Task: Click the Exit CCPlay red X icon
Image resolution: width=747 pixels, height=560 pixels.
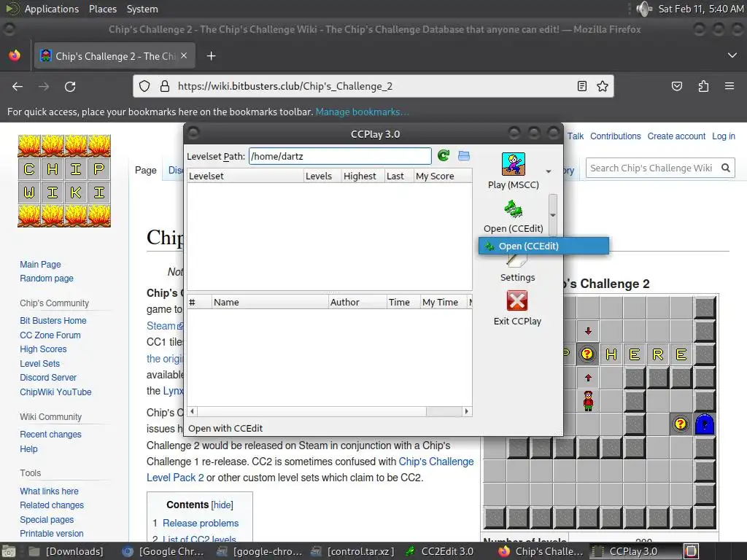Action: (x=517, y=301)
